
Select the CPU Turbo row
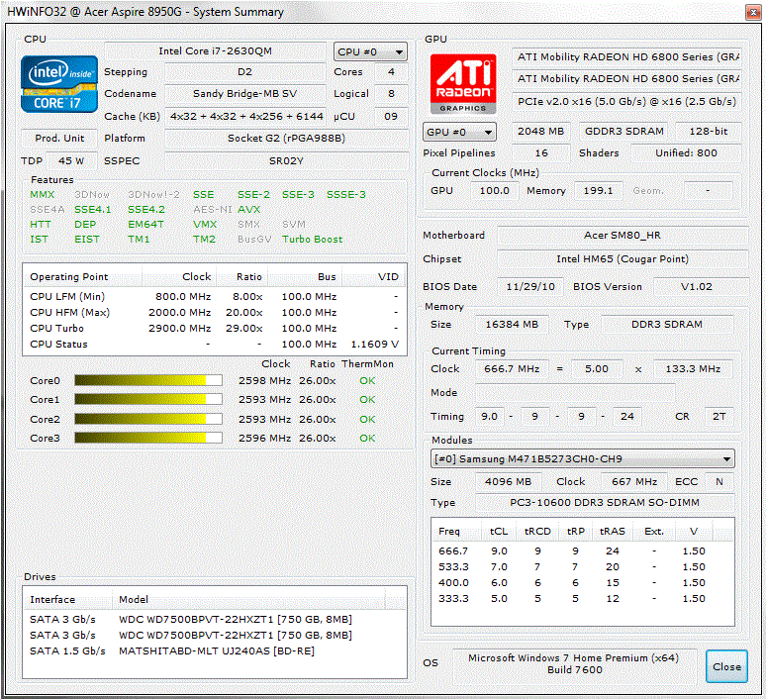tap(214, 328)
